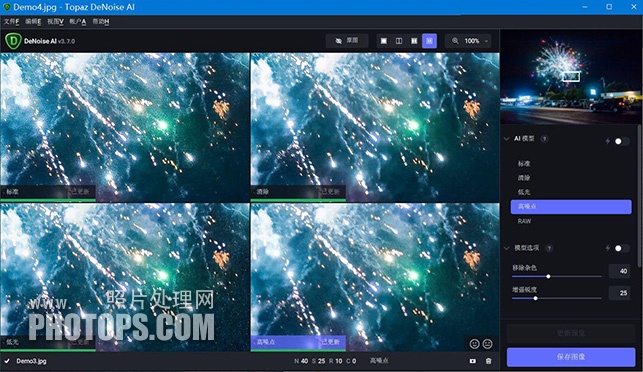The height and width of the screenshot is (372, 643).
Task: Click the 移除杂色 slider handle
Action: tap(548, 276)
